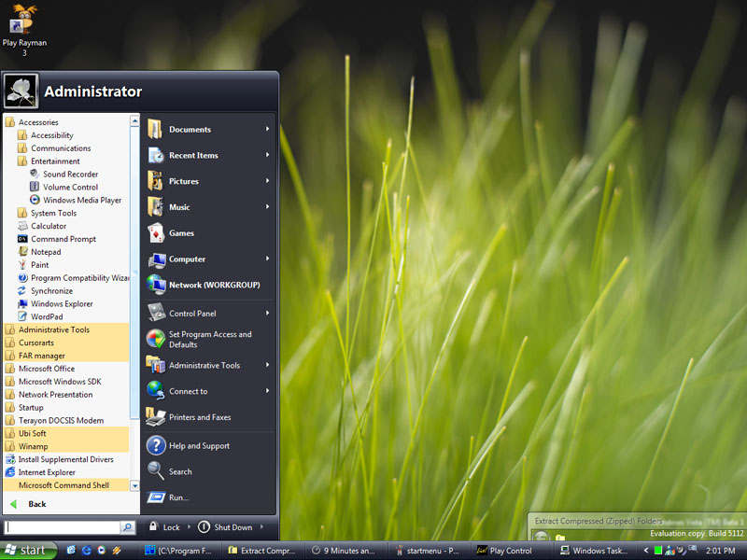This screenshot has width=747, height=560.
Task: Expand the Computer submenu arrow
Action: click(x=268, y=259)
